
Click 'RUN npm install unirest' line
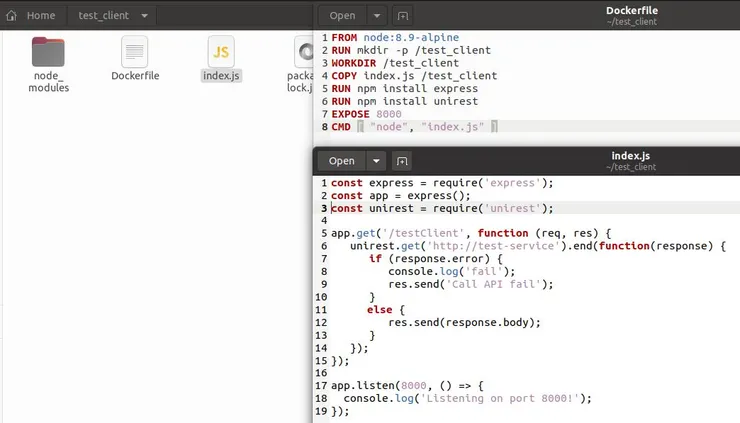[x=404, y=101]
